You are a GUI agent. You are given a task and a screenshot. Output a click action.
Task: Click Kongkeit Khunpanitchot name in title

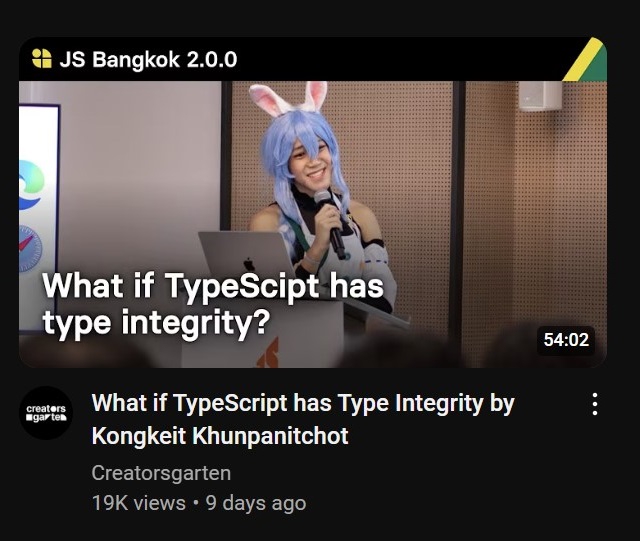click(x=220, y=436)
